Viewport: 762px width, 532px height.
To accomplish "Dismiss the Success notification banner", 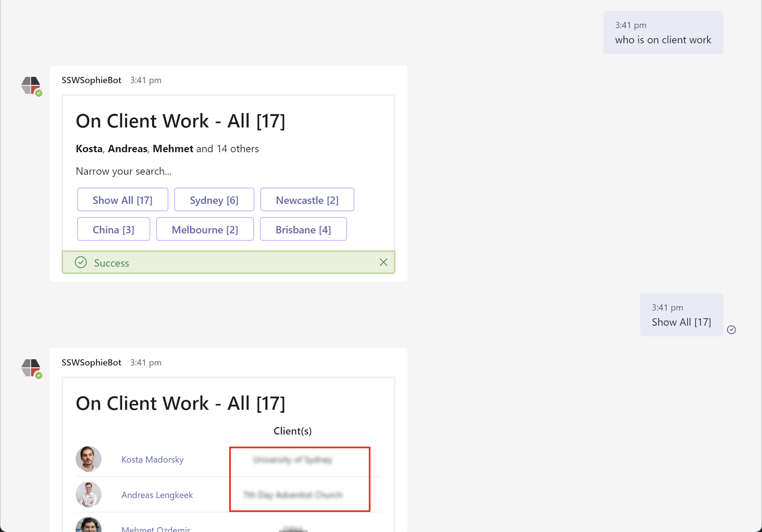I will tap(383, 262).
